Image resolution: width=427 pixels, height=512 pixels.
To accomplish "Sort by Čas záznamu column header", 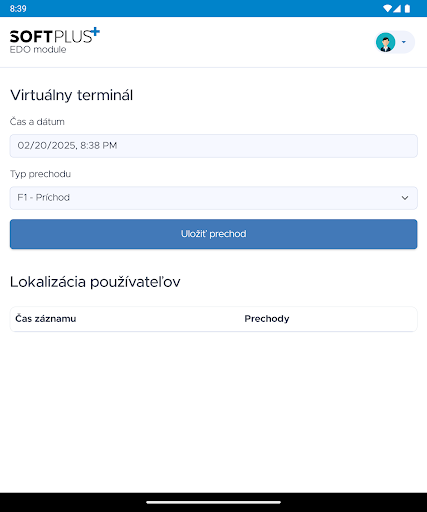I will (x=46, y=319).
